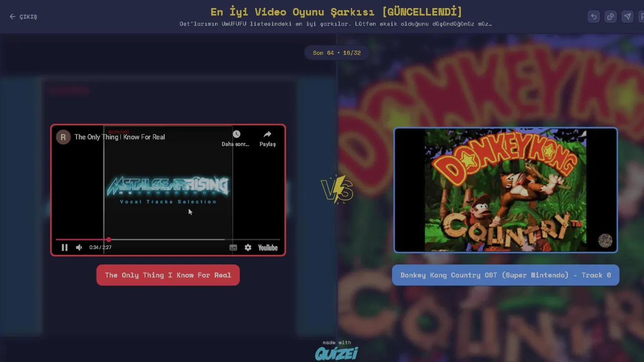This screenshot has height=362, width=644.
Task: Click the undo last choice icon
Action: pyautogui.click(x=594, y=17)
